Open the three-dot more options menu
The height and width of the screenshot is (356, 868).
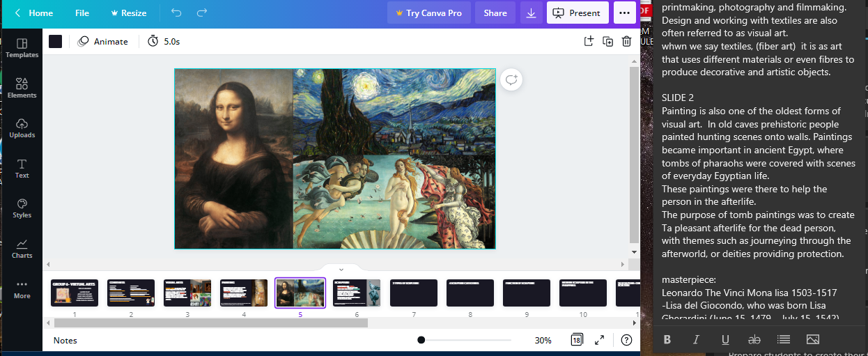click(x=624, y=13)
